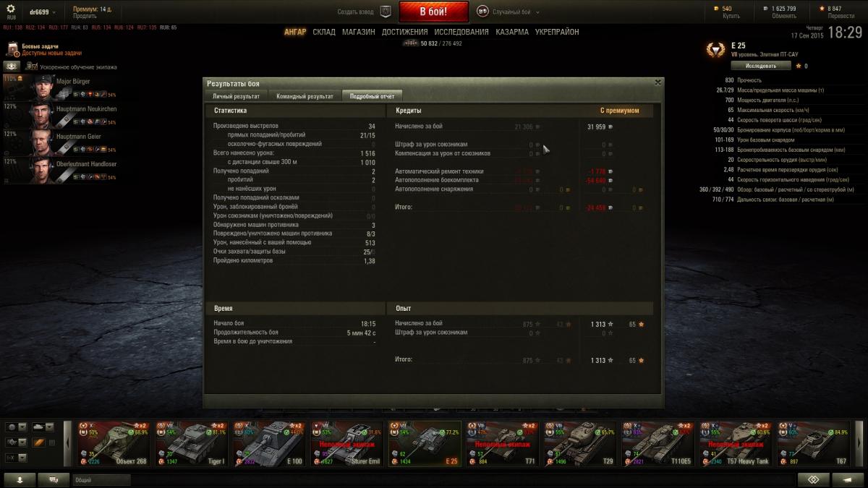Open the КАЗАРМА menu
Viewport: 868px width, 488px height.
pos(512,32)
